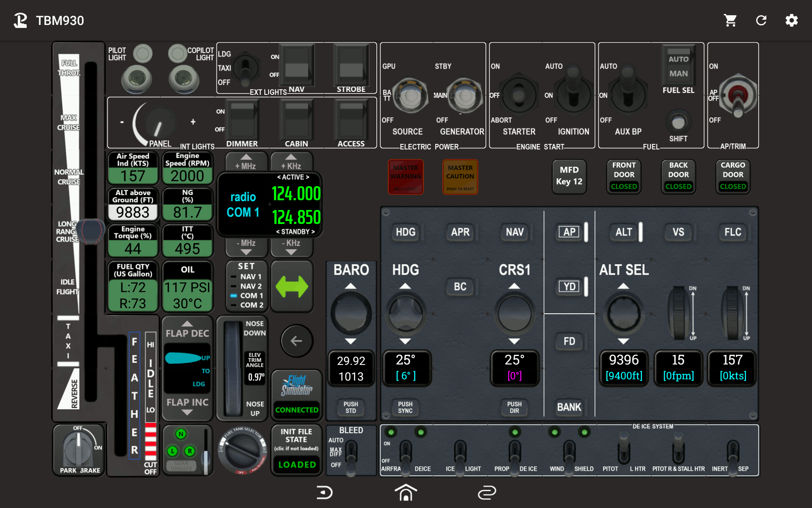Toggle the YD yaw damper button

(569, 287)
